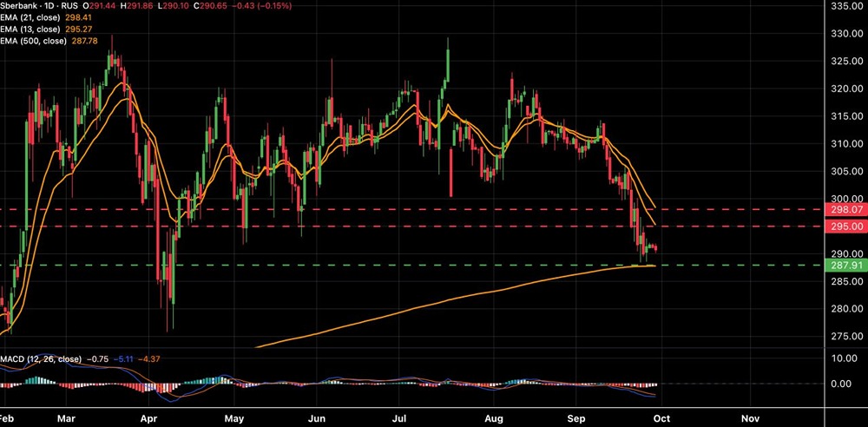The width and height of the screenshot is (868, 427).
Task: Click the 325.00 price axis value
Action: tap(847, 61)
